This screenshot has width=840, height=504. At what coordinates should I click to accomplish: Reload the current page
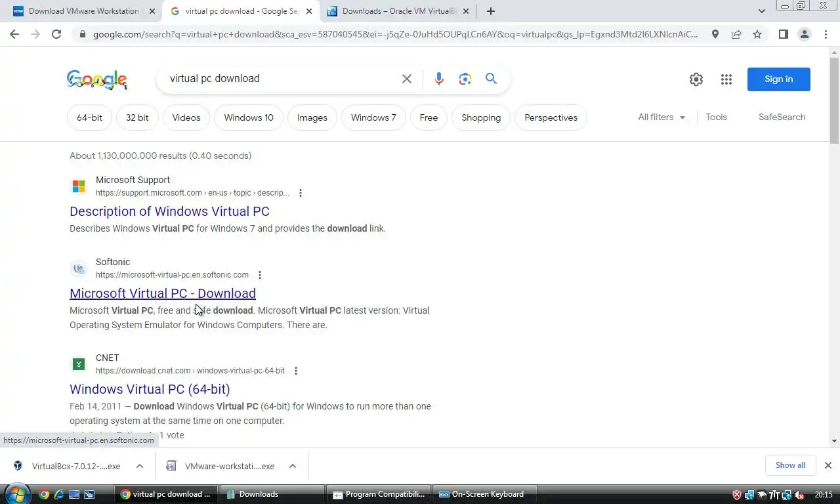(56, 34)
